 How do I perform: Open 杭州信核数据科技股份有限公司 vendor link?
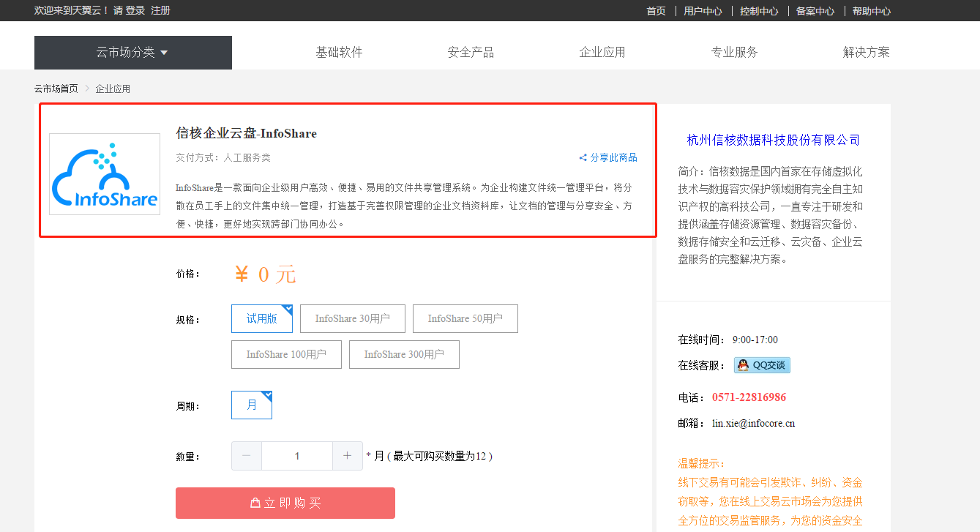point(774,140)
